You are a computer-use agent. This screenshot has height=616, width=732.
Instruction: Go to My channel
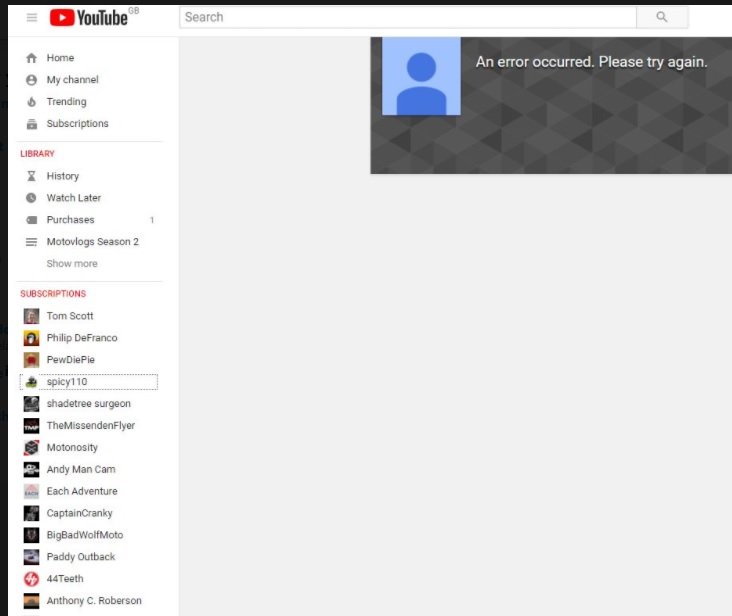pyautogui.click(x=72, y=80)
